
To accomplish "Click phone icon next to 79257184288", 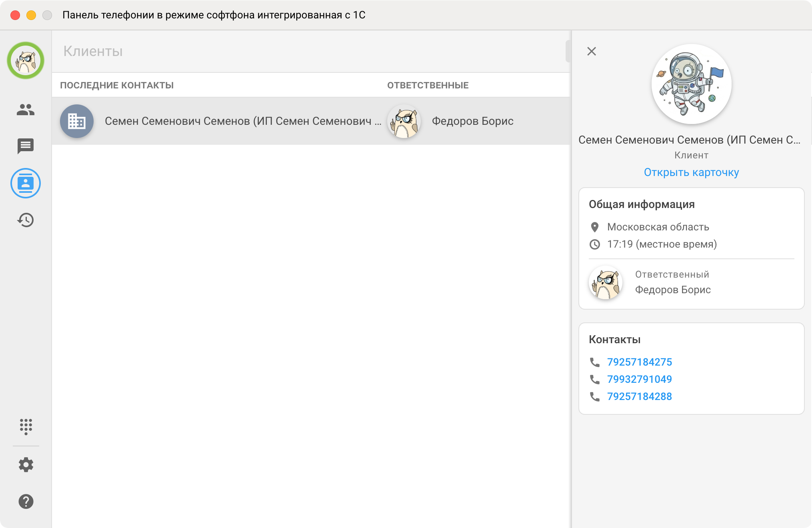I will [x=595, y=396].
